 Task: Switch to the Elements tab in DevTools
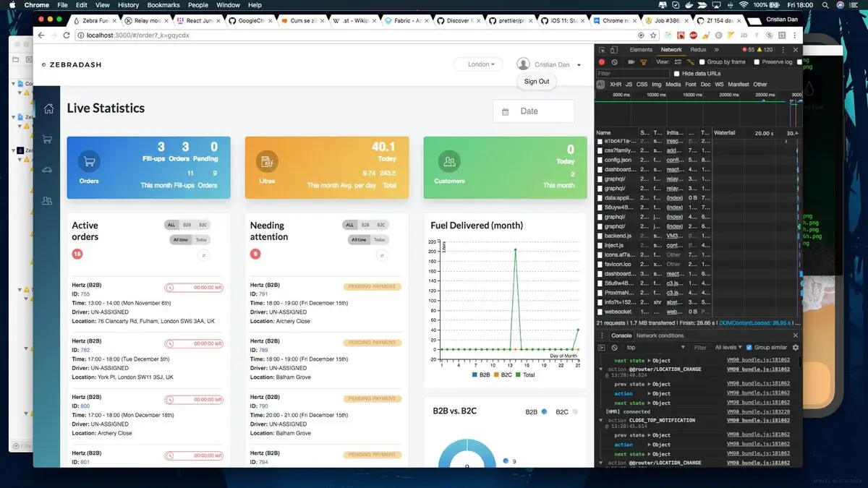pos(640,50)
